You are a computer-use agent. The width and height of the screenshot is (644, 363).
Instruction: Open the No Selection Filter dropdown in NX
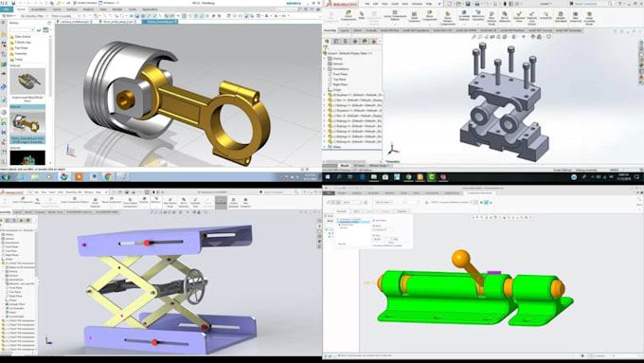[34, 15]
